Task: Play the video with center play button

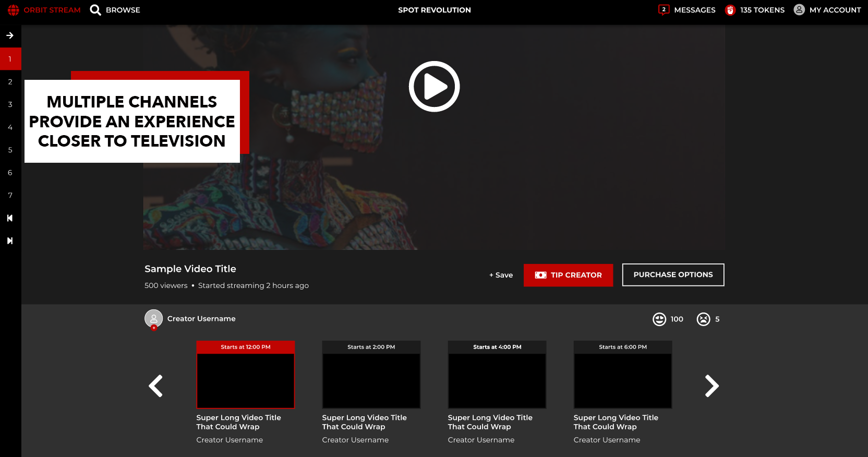Action: coord(434,87)
